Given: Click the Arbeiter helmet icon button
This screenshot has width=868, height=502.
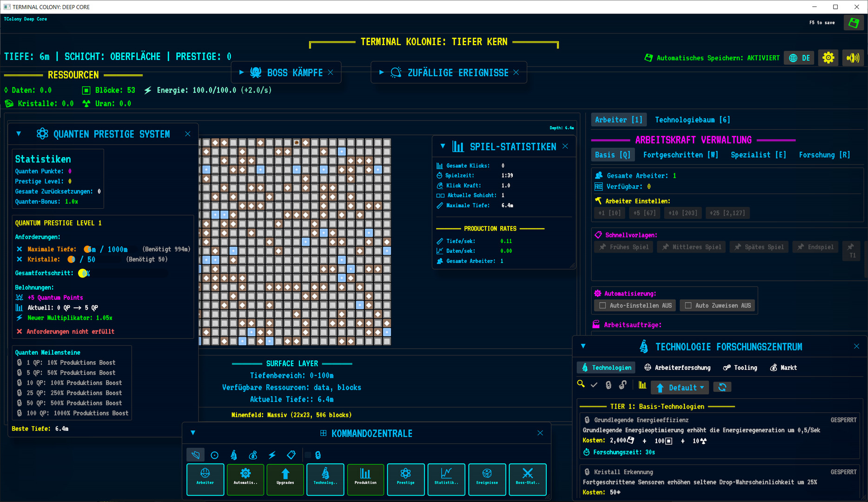Looking at the screenshot, I should [x=205, y=479].
